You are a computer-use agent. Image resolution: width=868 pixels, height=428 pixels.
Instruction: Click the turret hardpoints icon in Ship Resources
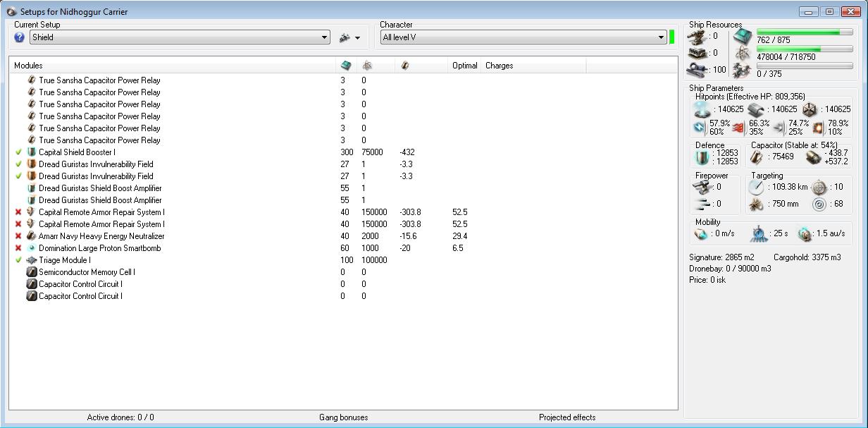tap(697, 36)
